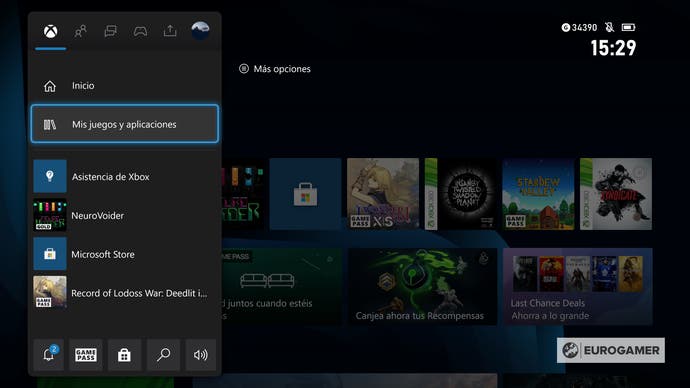The height and width of the screenshot is (388, 690).
Task: Select Inicio menu item
Action: click(125, 86)
